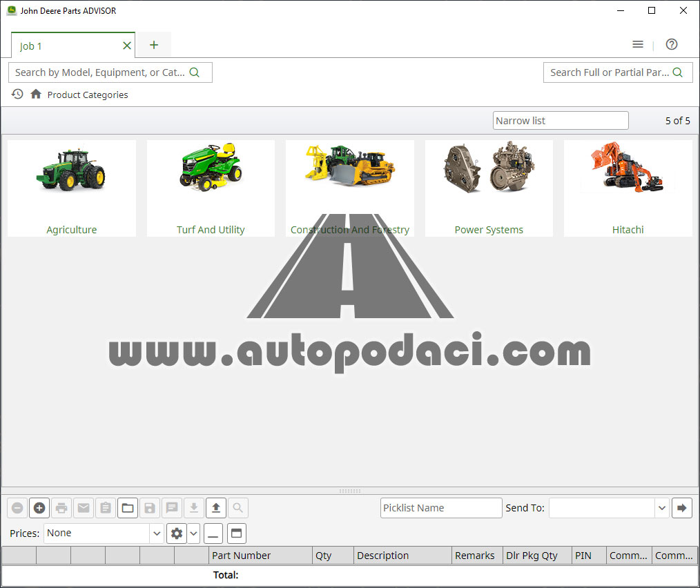The width and height of the screenshot is (700, 588).
Task: Expand the Prices dropdown
Action: click(x=157, y=533)
